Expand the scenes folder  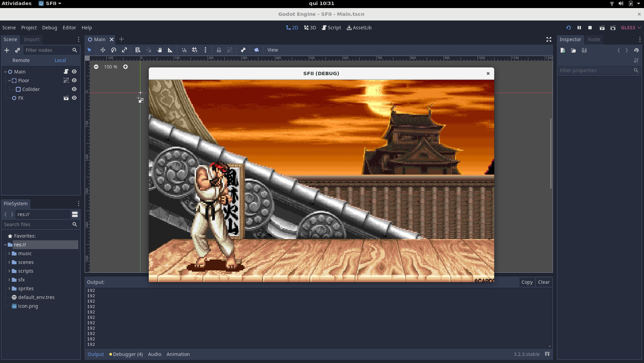coord(9,262)
